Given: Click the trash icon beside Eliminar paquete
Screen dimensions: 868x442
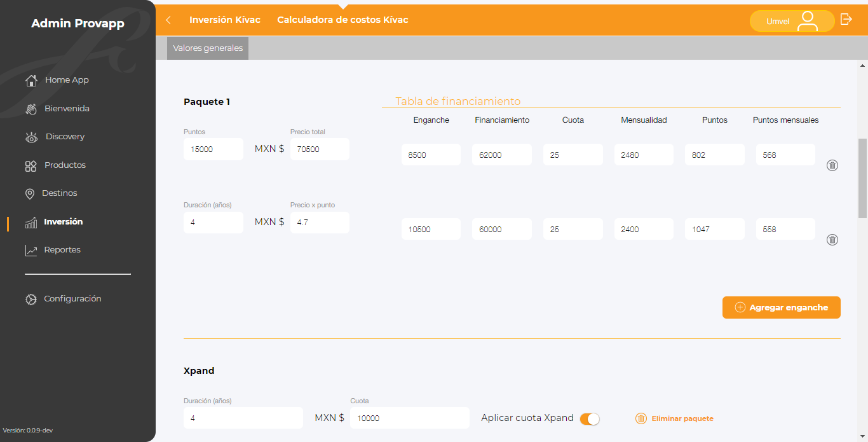Looking at the screenshot, I should 641,418.
